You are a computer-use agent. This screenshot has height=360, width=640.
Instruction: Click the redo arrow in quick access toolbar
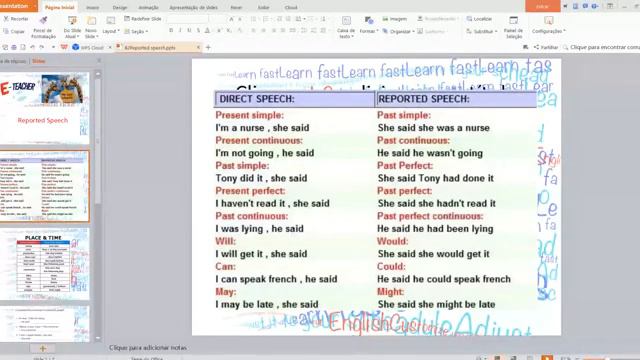[42, 47]
